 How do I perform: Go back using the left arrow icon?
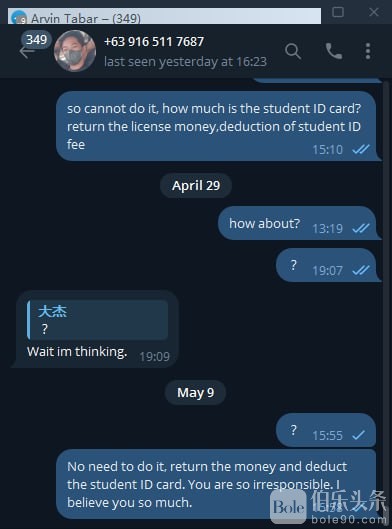(26, 52)
